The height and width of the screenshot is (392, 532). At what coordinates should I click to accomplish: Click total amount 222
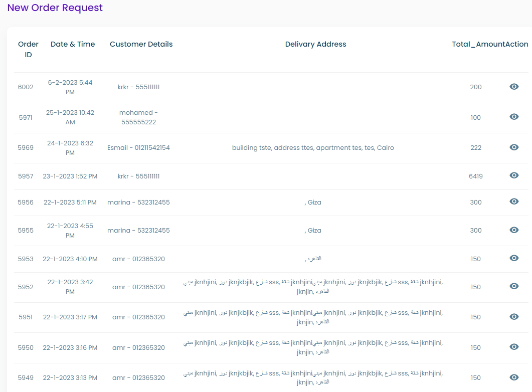click(476, 148)
